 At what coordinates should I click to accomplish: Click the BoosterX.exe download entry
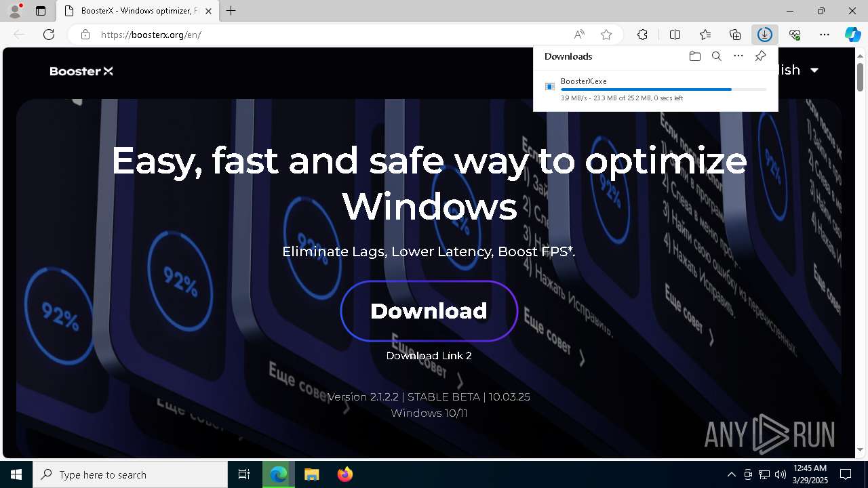click(x=656, y=89)
